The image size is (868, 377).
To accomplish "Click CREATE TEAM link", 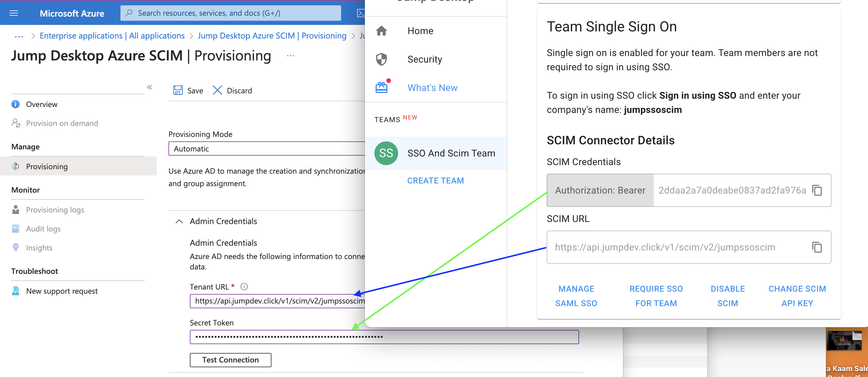I will [435, 180].
